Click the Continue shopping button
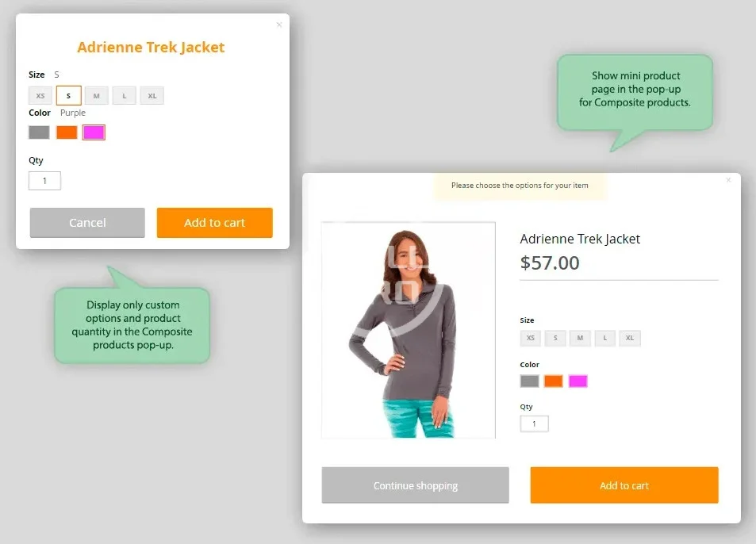756x544 pixels. point(415,485)
